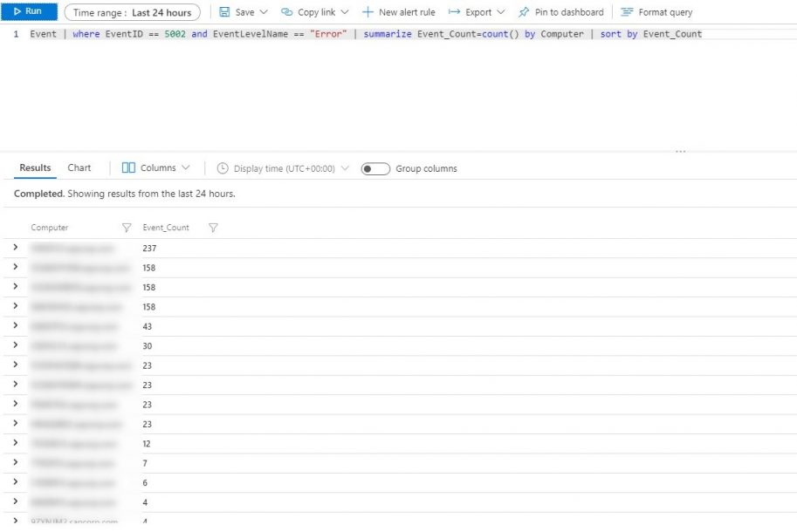Viewport: 797px width, 532px height.
Task: Create a new alert rule
Action: point(396,12)
